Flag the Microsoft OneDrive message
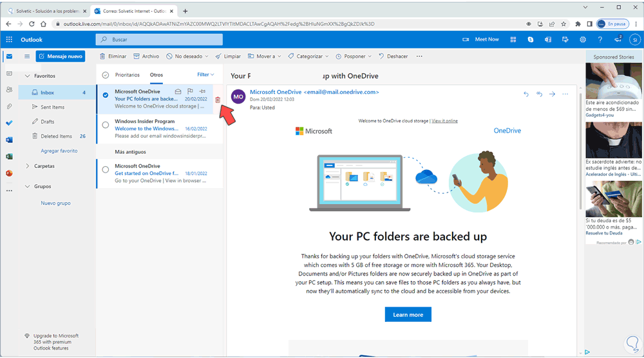 190,91
